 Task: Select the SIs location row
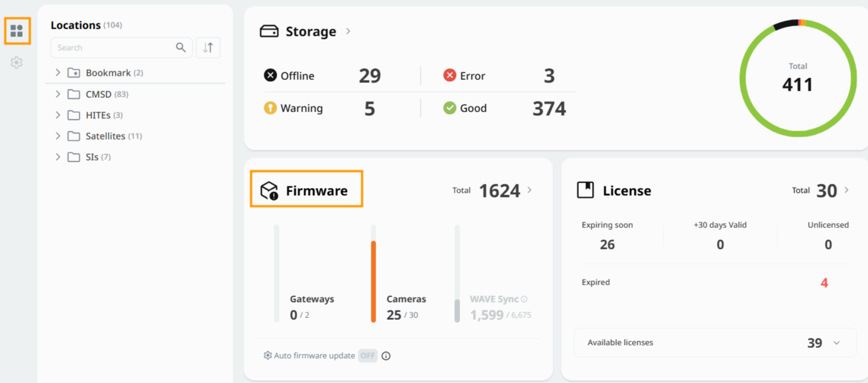pyautogui.click(x=136, y=157)
